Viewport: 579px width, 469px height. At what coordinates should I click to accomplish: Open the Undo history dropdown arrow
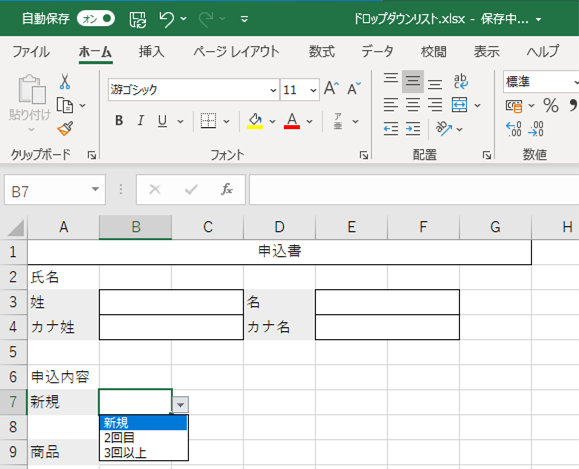point(184,19)
